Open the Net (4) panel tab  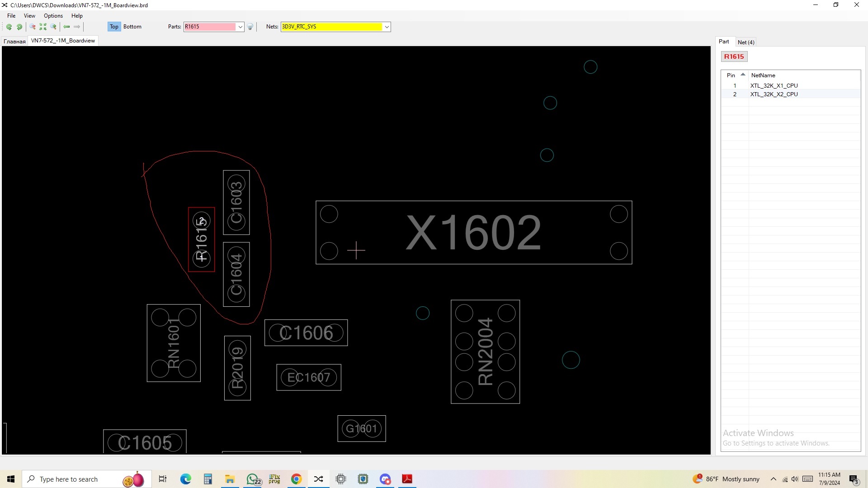pyautogui.click(x=746, y=42)
